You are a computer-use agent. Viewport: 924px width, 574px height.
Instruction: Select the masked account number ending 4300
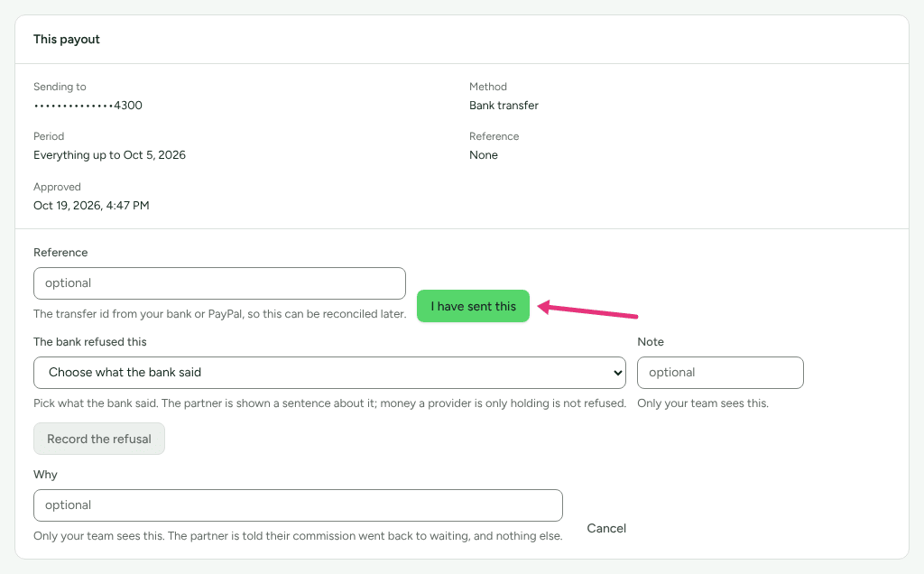point(88,106)
